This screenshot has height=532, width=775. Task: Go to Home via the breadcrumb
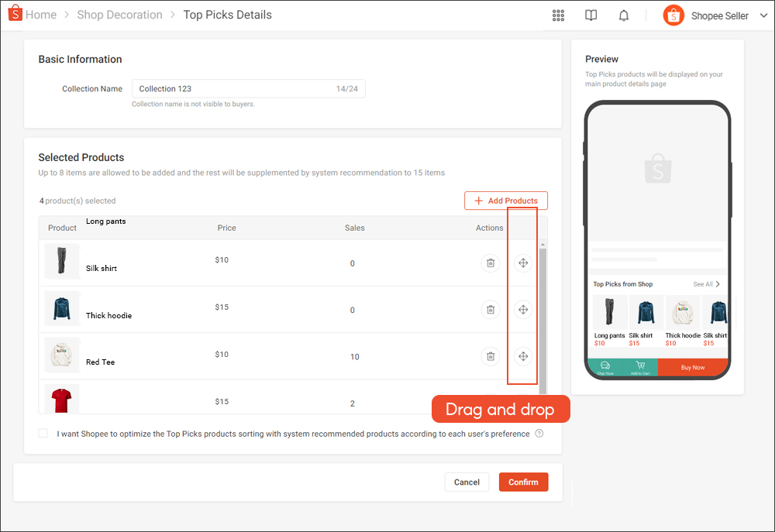[40, 14]
